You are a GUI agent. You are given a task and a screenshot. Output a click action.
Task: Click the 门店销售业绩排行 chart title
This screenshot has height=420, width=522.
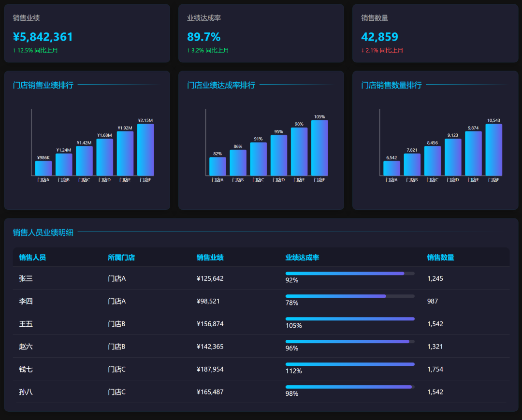click(43, 85)
